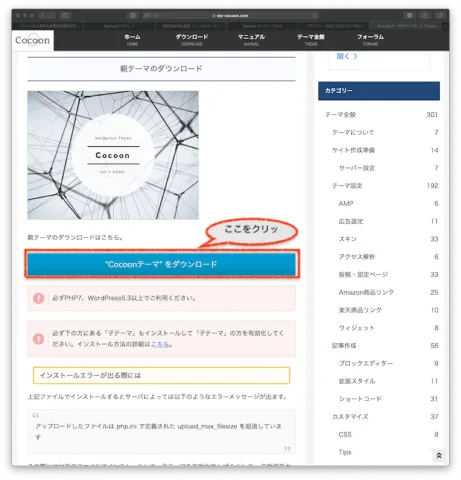461x480 pixels.
Task: Click the scroll-to-top double chevron button
Action: (x=439, y=455)
